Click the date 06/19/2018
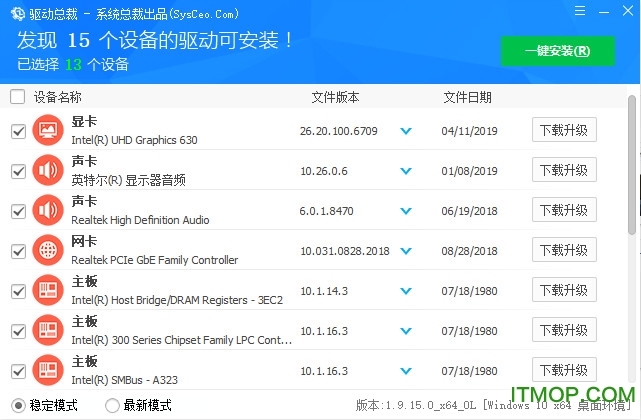The width and height of the screenshot is (641, 420). 469,211
